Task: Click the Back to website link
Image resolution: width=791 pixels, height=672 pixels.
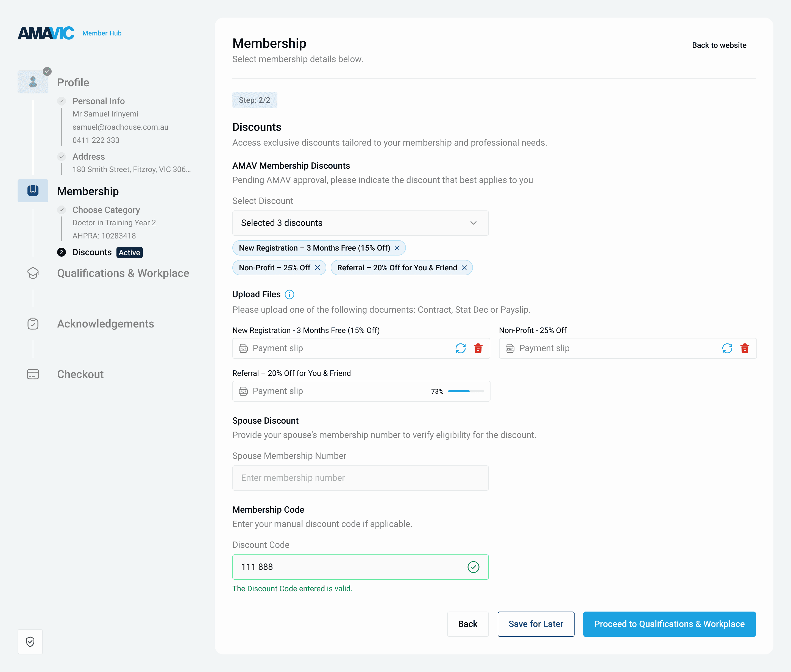Action: 719,45
